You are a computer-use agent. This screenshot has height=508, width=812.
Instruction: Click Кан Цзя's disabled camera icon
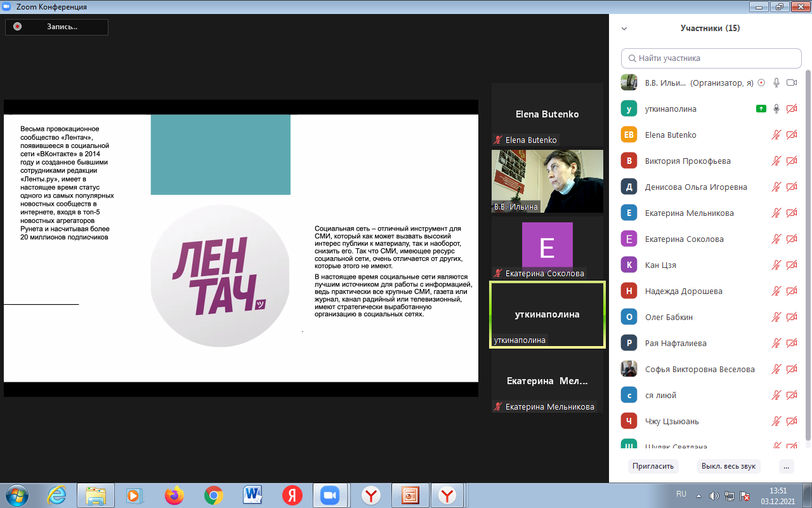[791, 265]
